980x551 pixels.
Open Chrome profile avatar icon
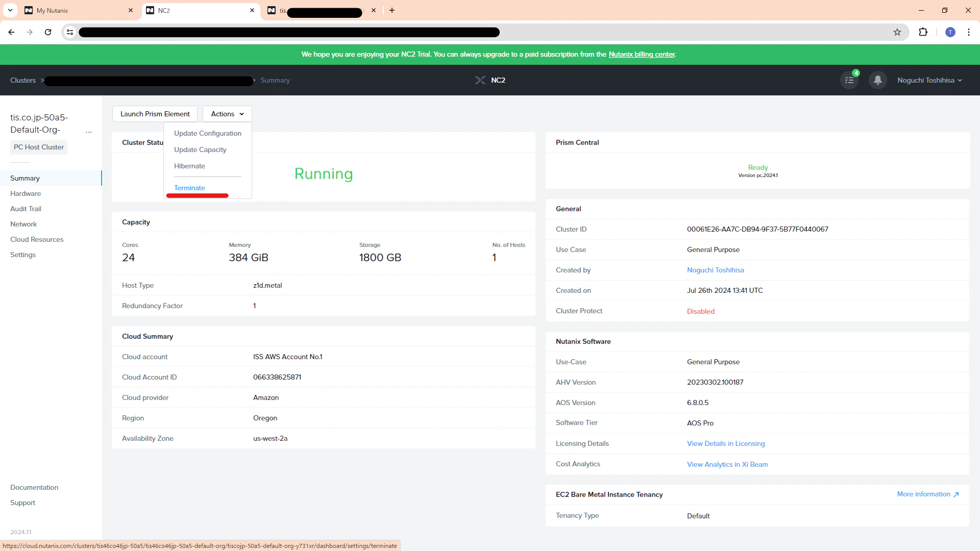[x=950, y=32]
